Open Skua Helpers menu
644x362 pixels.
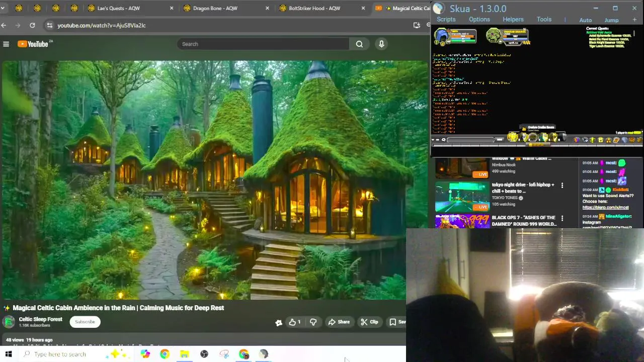[513, 20]
